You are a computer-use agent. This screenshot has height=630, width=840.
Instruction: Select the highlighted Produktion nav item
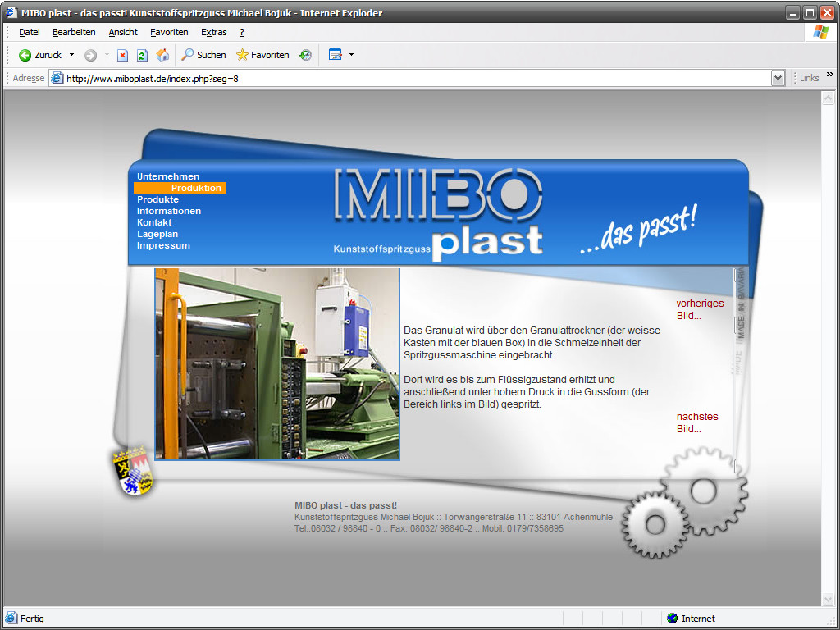[180, 188]
